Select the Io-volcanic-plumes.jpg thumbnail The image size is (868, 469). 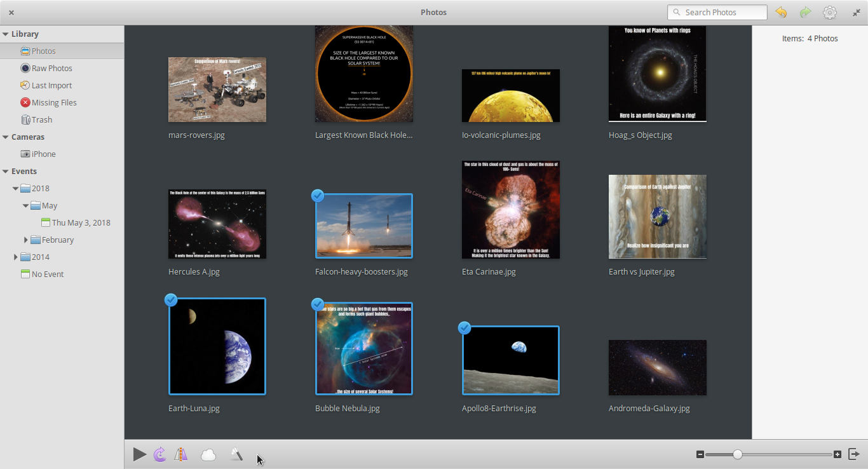tap(511, 95)
